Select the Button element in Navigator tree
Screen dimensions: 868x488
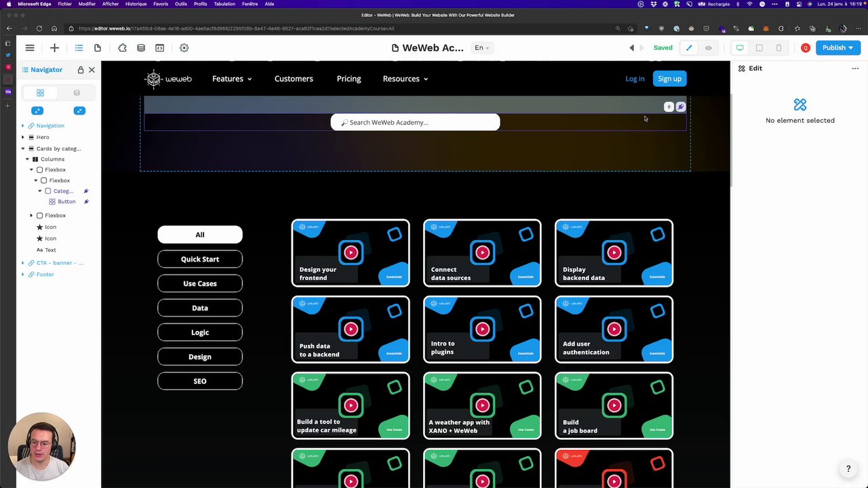point(66,202)
